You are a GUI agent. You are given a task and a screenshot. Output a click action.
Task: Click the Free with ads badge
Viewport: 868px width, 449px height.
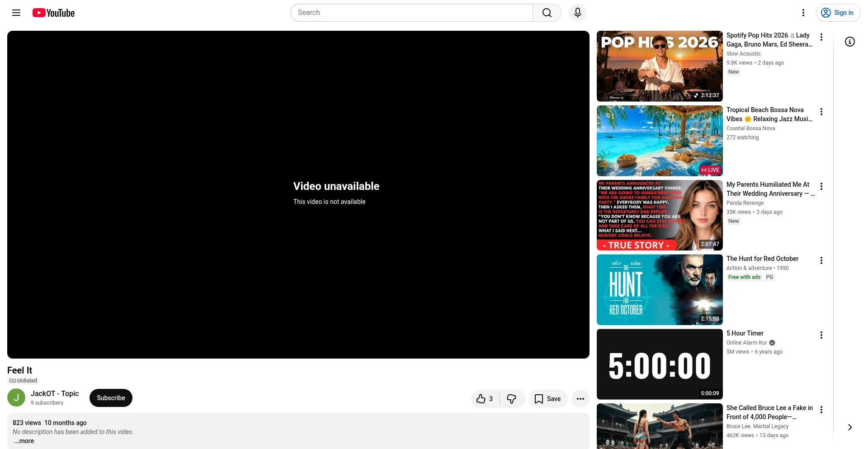point(744,277)
